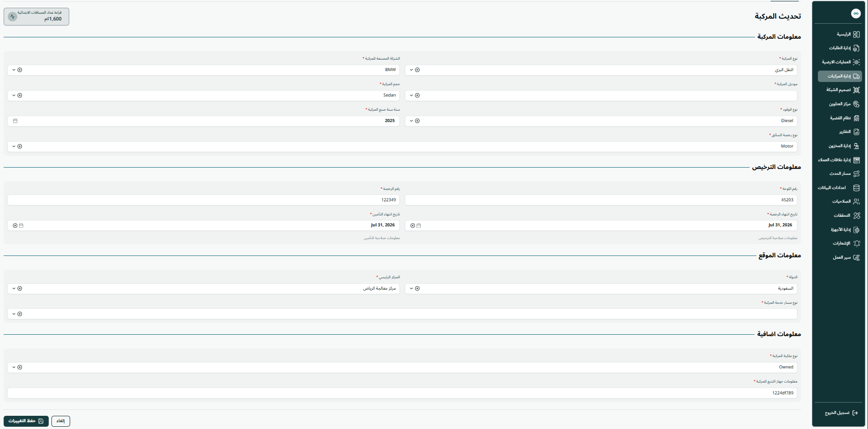Expand the مركز معالجة الرياض hub dropdown chevron
This screenshot has height=429, width=868.
tap(14, 288)
